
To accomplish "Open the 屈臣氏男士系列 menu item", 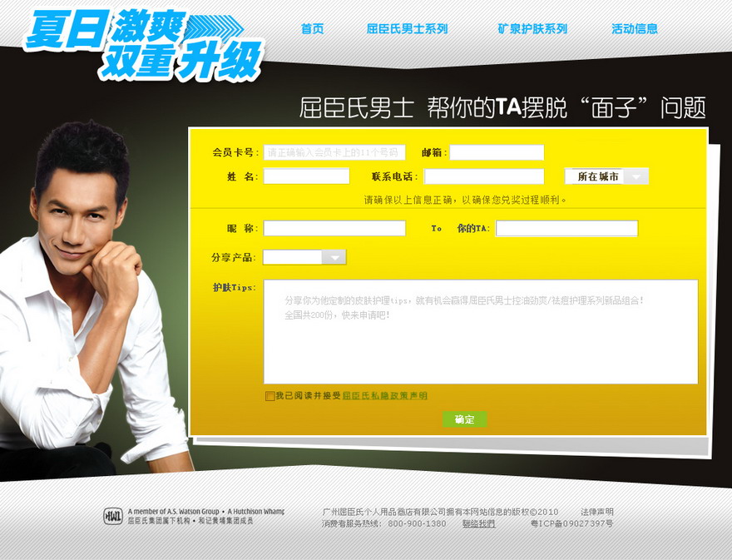I will coord(407,29).
